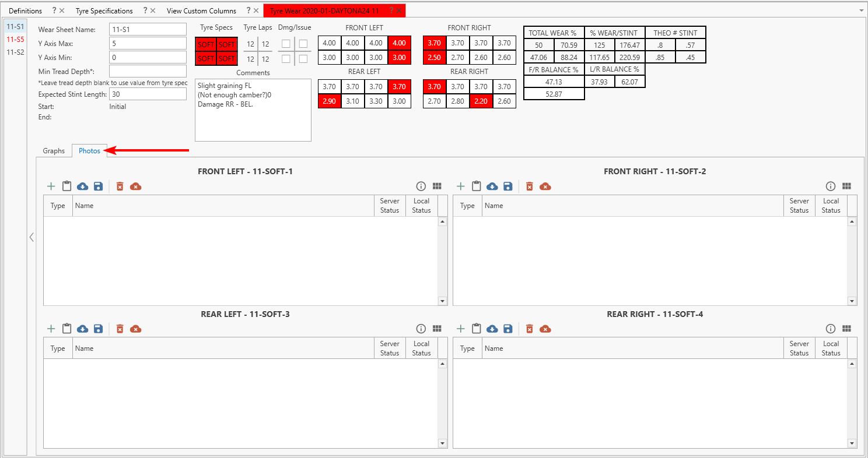Image resolution: width=868 pixels, height=458 pixels.
Task: Click the top-left SOFT tyre spec cell
Action: pyautogui.click(x=206, y=44)
